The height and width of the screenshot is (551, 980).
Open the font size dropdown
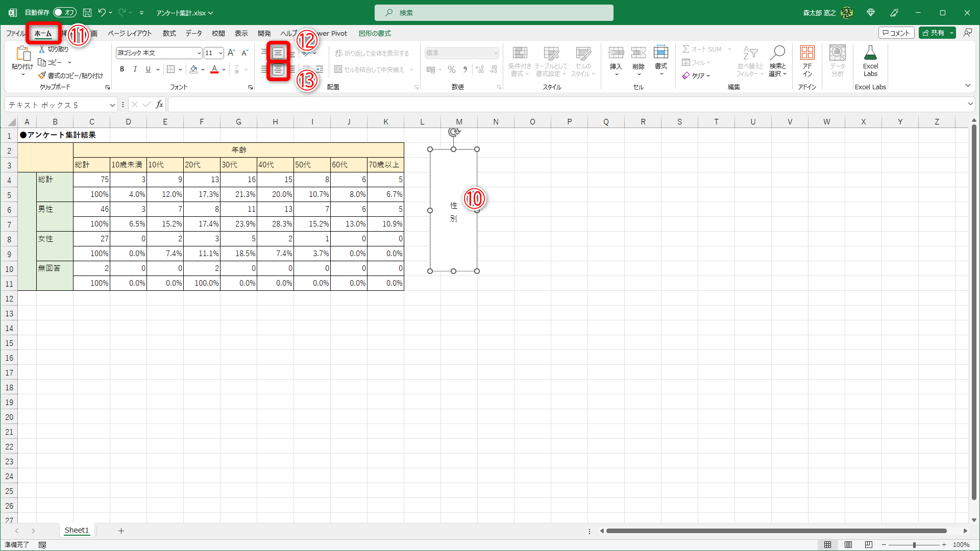point(220,53)
